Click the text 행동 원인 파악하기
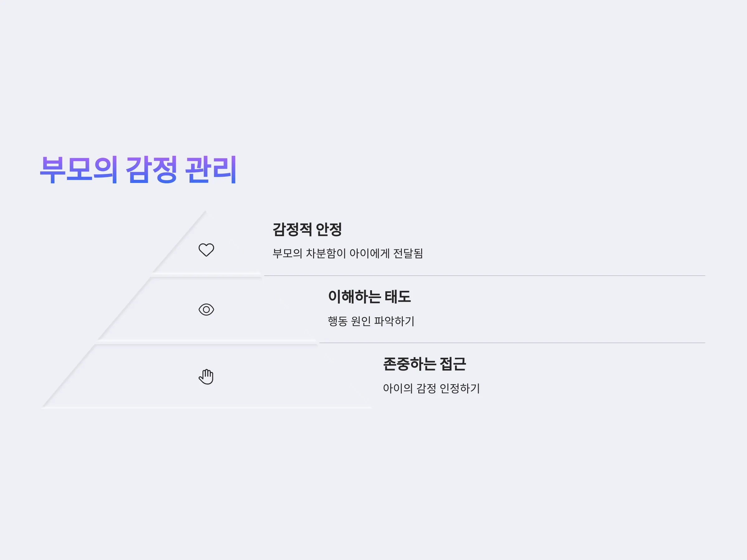This screenshot has height=560, width=747. 371,321
